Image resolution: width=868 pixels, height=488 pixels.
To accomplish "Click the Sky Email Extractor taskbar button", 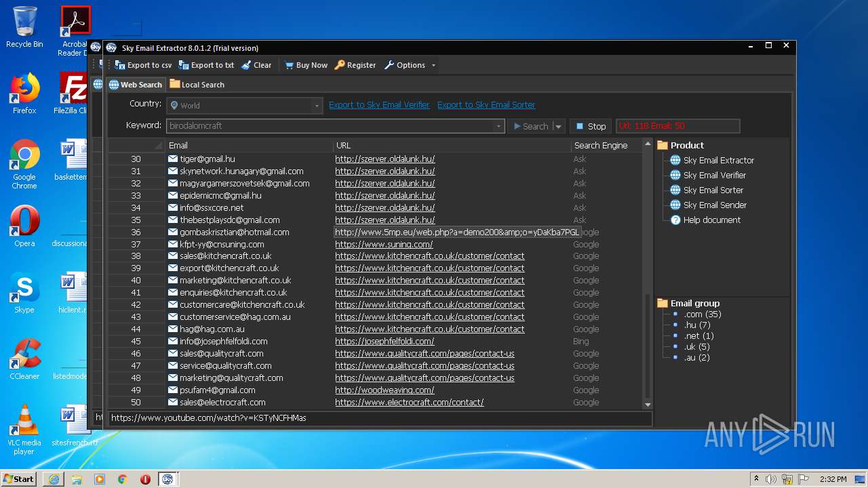I will coord(167,479).
